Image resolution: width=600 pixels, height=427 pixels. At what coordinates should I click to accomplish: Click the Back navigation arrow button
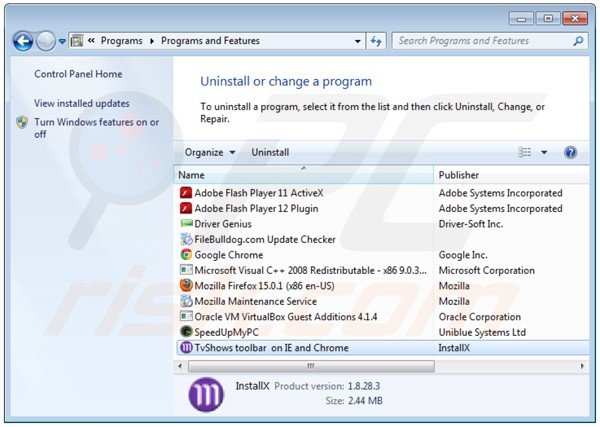[23, 41]
